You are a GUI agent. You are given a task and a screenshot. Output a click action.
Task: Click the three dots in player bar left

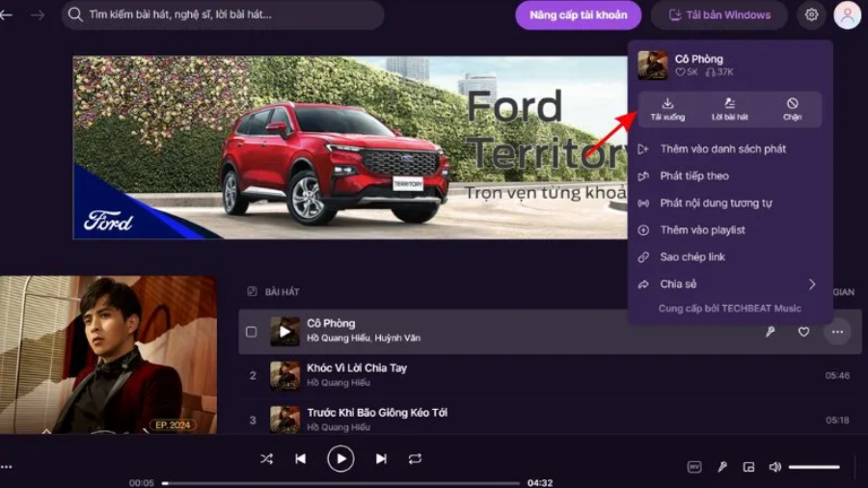click(6, 467)
